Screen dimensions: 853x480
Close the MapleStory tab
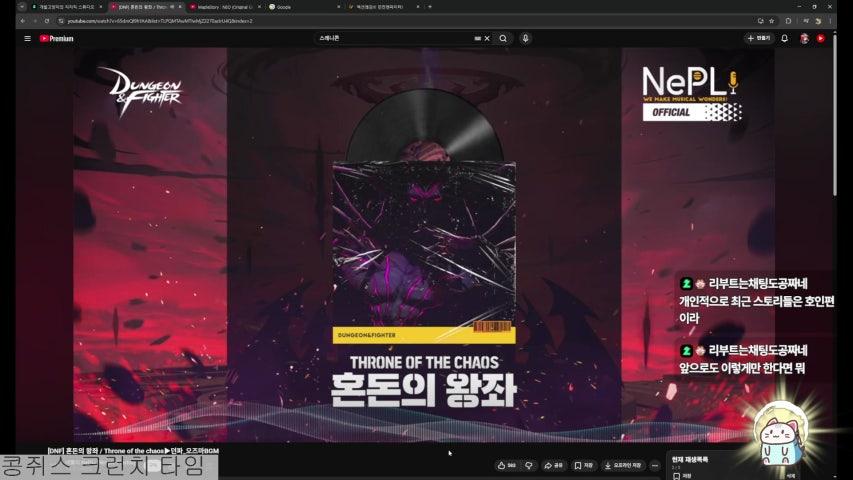(259, 7)
